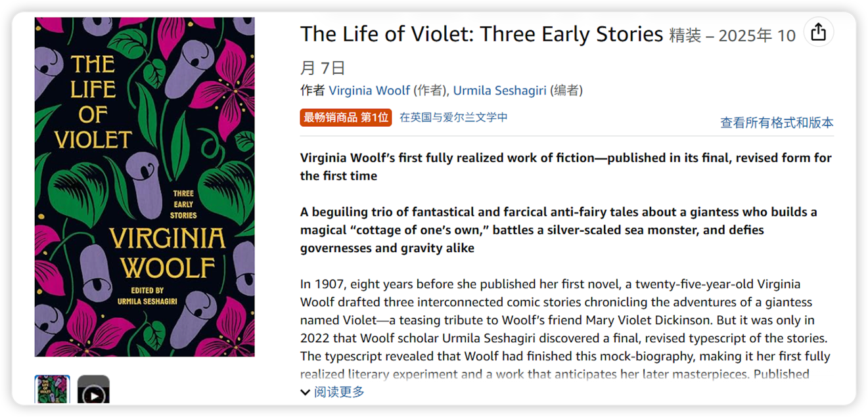The image size is (868, 417).
Task: Open the 在英国与爱尔兰文学中 category link
Action: tap(453, 118)
